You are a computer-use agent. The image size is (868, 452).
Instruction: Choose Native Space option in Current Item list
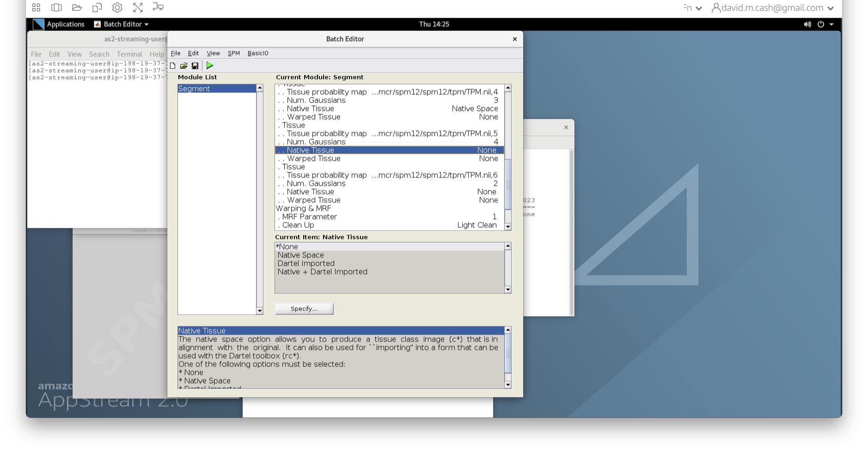[390, 255]
